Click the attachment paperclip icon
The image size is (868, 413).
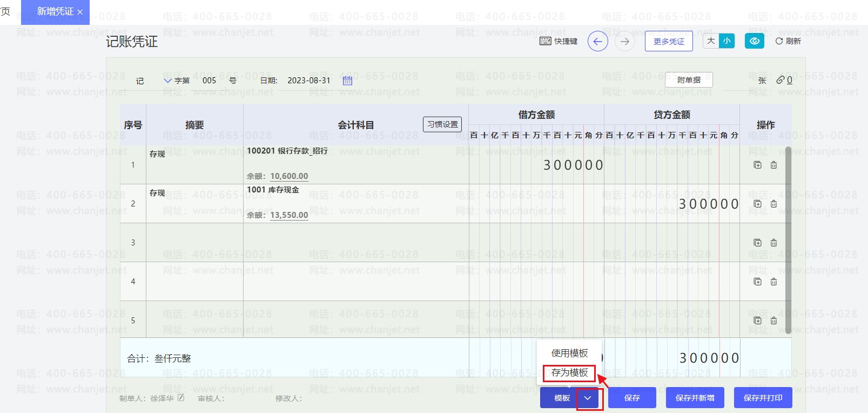coord(780,80)
